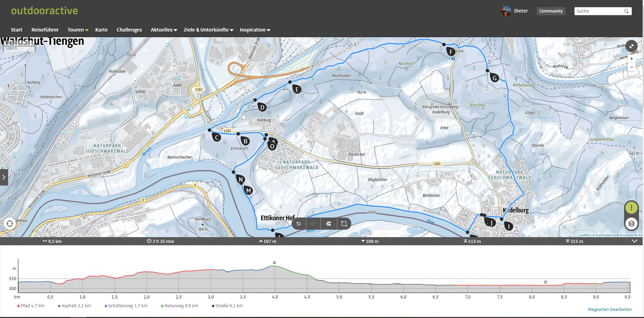The height and width of the screenshot is (318, 644).
Task: Select waypoint marker E
Action: pyautogui.click(x=297, y=89)
